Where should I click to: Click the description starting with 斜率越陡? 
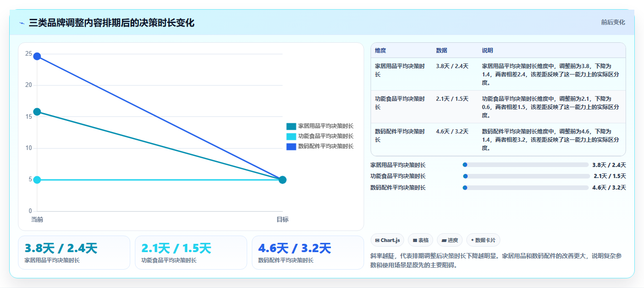(496, 260)
